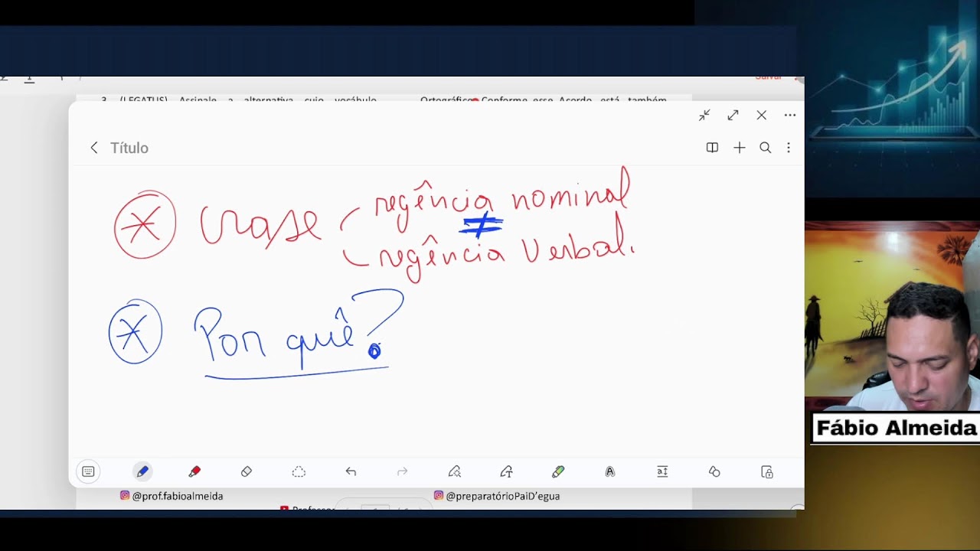Go back using the arrow beside Título
The height and width of the screenshot is (551, 980).
pos(94,148)
